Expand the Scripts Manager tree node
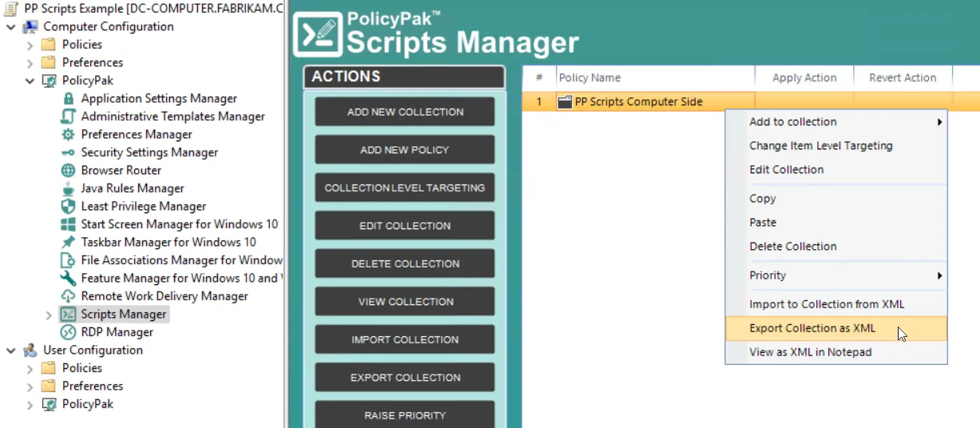 click(x=49, y=315)
